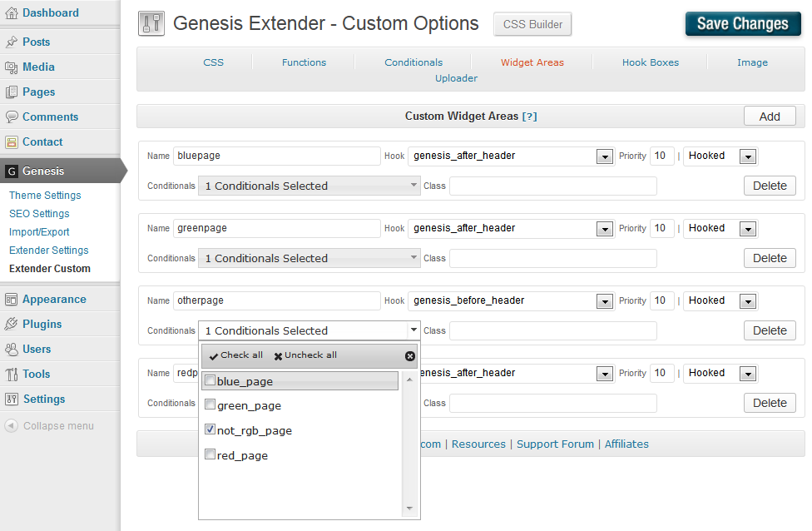Expand Conditionals selector for greenpage

309,258
